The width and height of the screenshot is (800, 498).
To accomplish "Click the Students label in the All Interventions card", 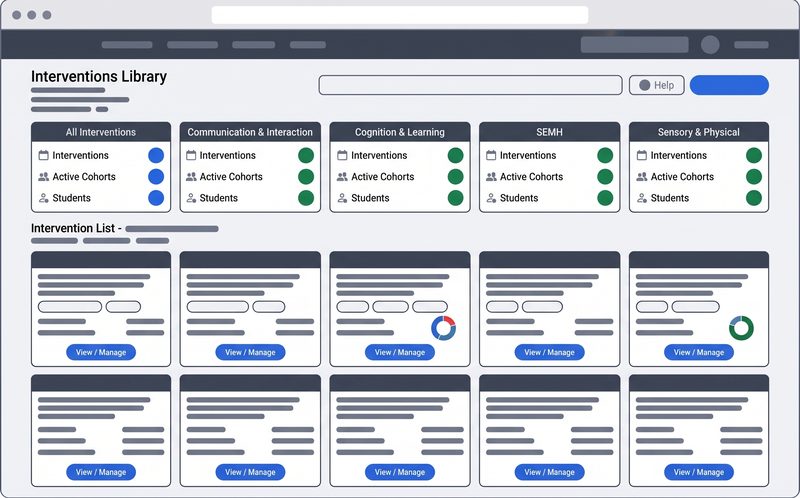I will [x=71, y=198].
